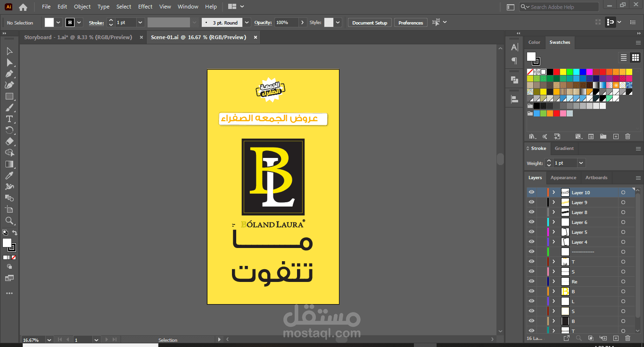Open the Align panel icon

click(514, 99)
